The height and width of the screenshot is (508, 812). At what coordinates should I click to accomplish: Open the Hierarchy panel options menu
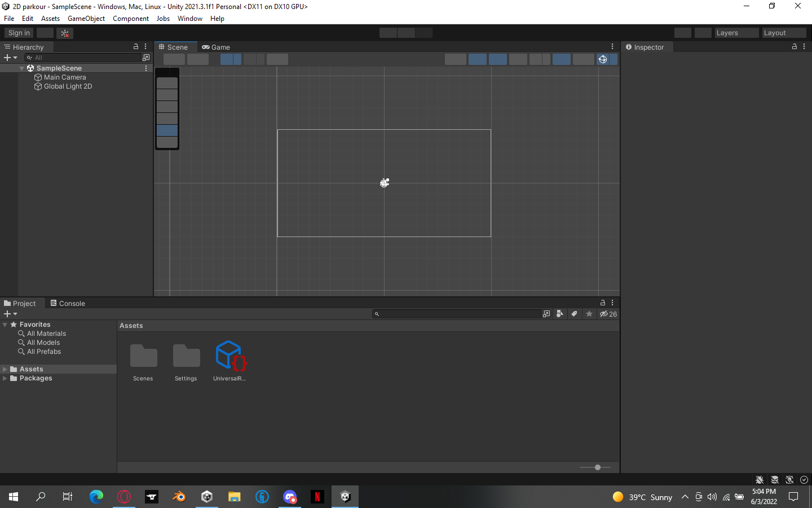(145, 47)
